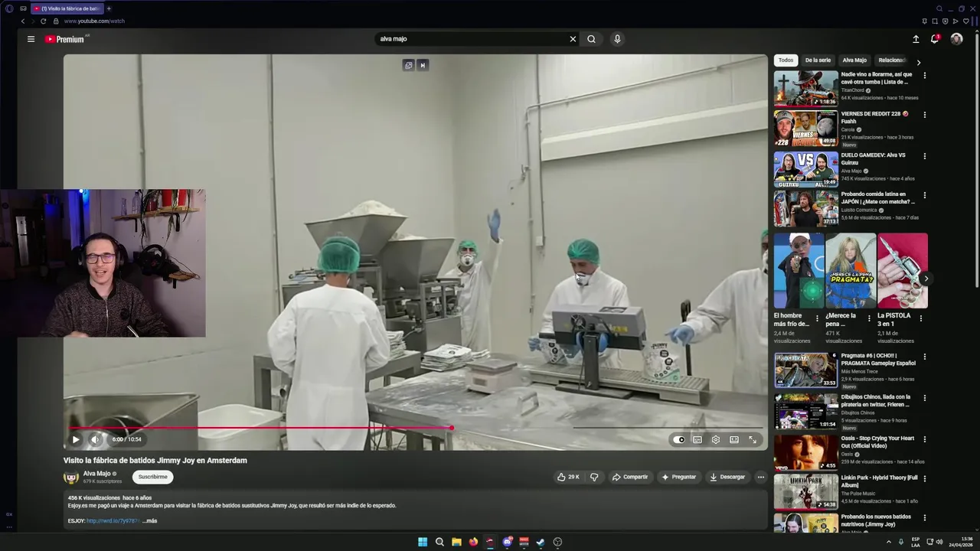
Task: Open more actions ellipsis beside Descargar
Action: tap(760, 477)
